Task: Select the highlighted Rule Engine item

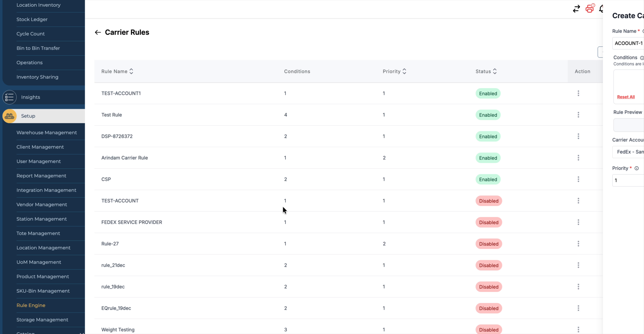Action: (x=31, y=305)
